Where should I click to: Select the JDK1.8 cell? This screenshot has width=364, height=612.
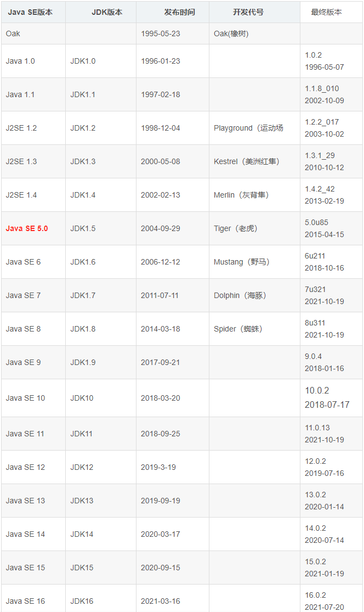click(83, 329)
